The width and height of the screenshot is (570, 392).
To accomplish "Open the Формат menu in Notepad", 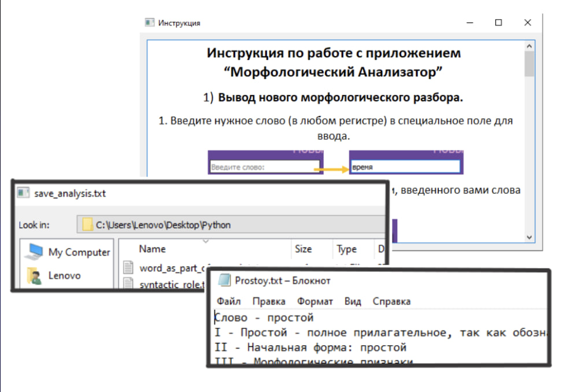I will pos(315,301).
